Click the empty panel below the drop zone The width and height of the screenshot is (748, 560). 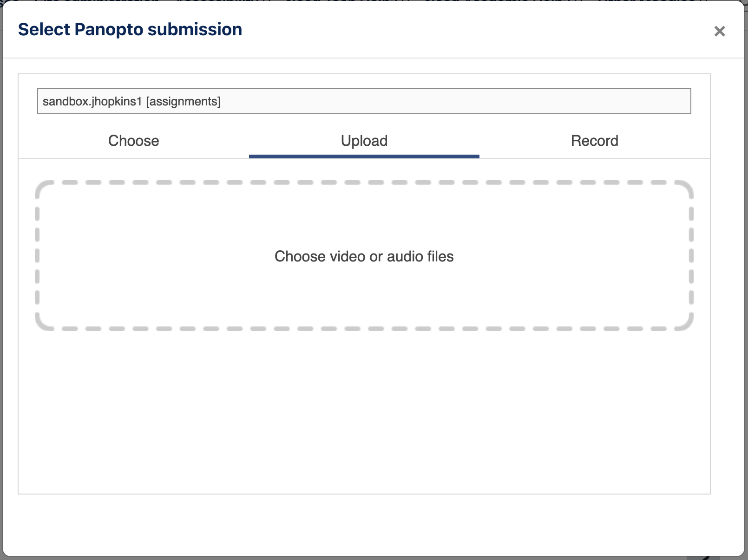coord(364,413)
